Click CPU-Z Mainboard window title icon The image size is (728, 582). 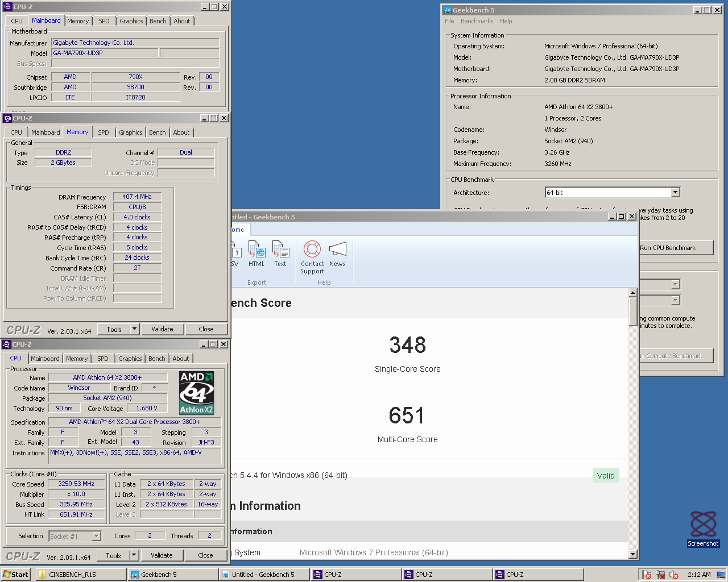click(x=7, y=7)
